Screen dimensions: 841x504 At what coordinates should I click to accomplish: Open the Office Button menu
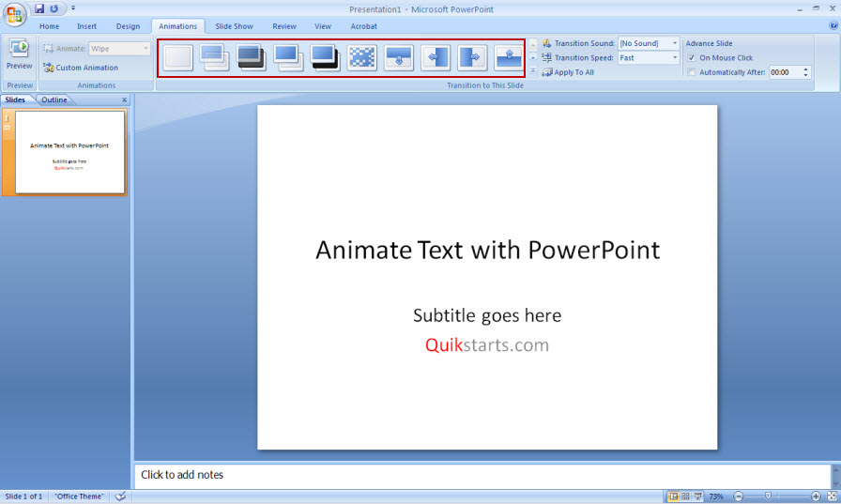pyautogui.click(x=14, y=14)
